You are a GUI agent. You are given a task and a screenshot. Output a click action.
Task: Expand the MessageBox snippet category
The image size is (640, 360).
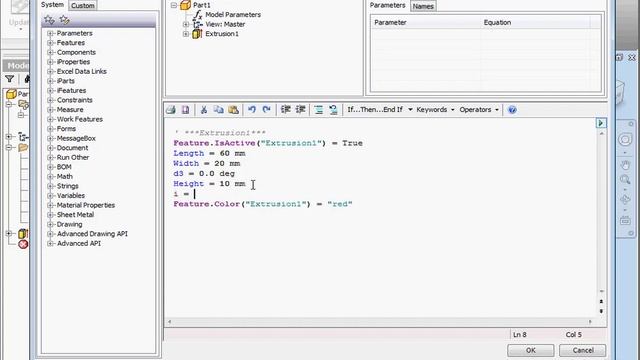tap(51, 138)
